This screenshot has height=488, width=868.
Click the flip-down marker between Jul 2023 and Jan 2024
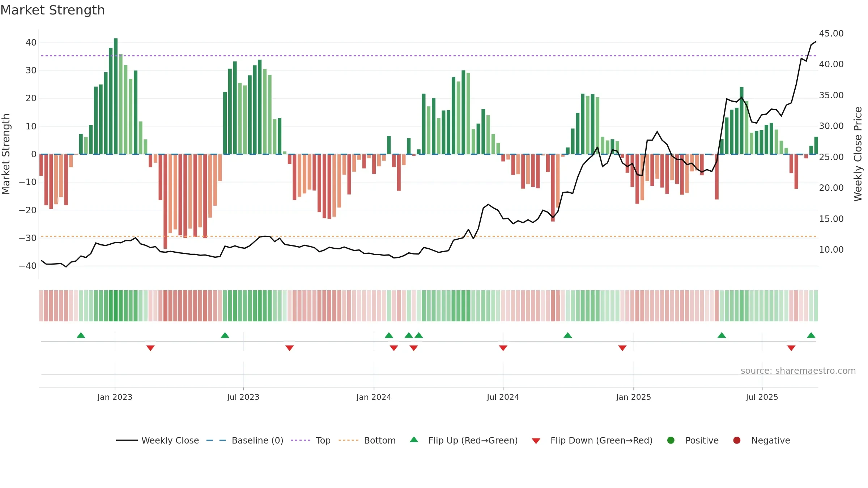click(x=289, y=348)
